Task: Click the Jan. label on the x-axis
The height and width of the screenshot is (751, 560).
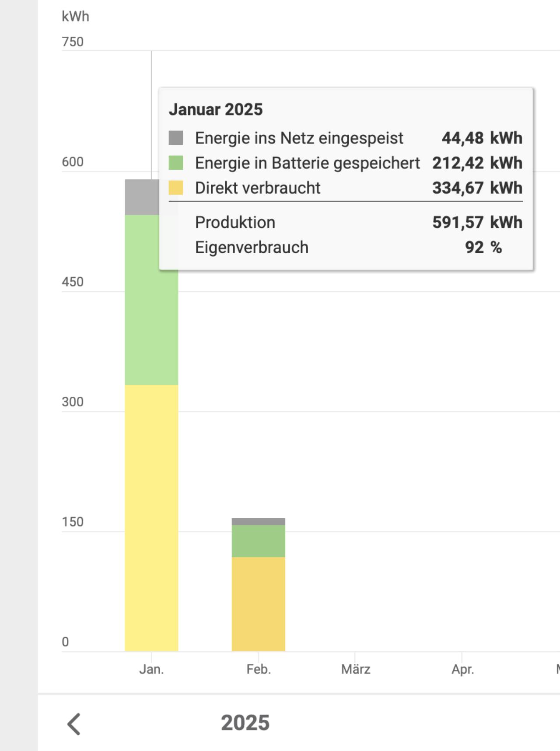Action: point(151,669)
